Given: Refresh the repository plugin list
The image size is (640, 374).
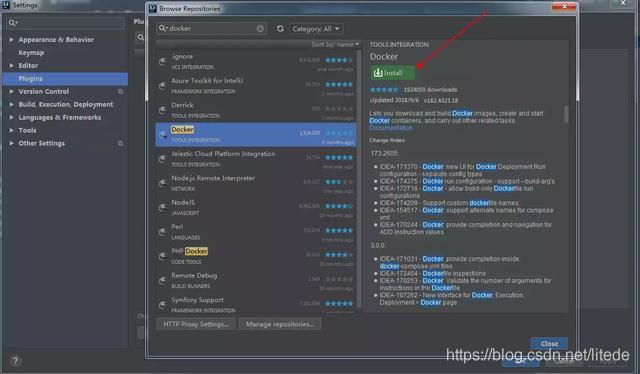Looking at the screenshot, I should tap(280, 29).
